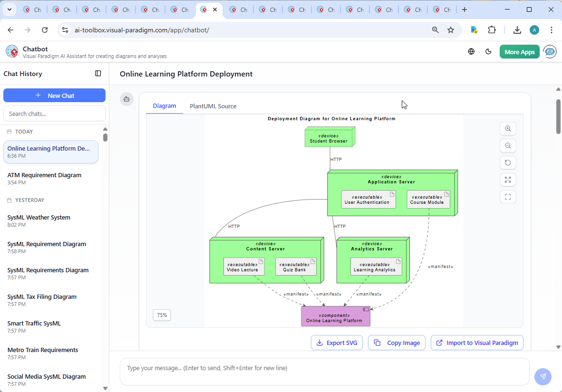The height and width of the screenshot is (392, 562).
Task: Switch to the PlantUML Source tab
Action: pyautogui.click(x=213, y=106)
